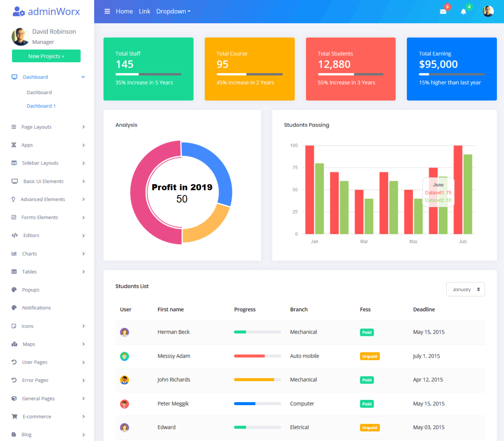Click the General Pages box icon
The image size is (504, 441).
pos(14,398)
